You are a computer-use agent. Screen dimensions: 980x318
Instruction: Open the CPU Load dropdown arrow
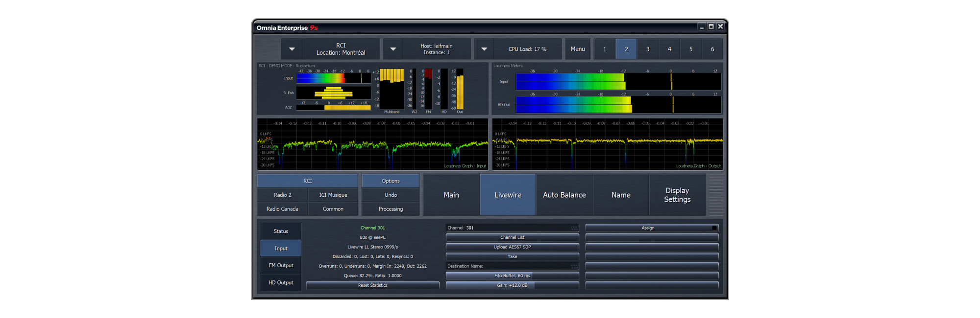pyautogui.click(x=484, y=49)
